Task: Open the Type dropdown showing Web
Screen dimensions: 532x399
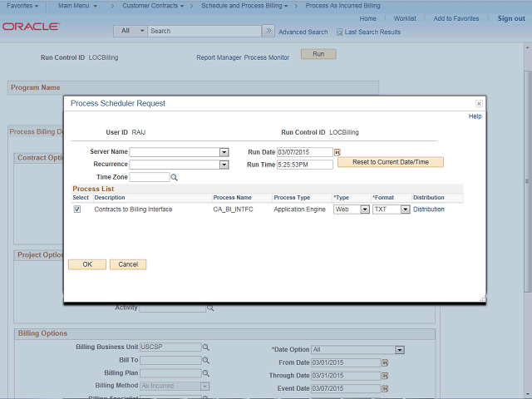Action: (x=364, y=209)
